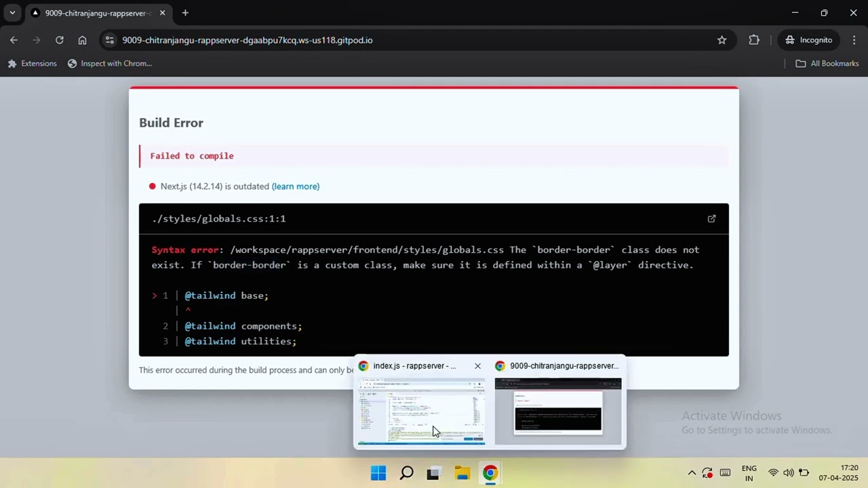
Task: Change ENG IN input language
Action: click(749, 473)
